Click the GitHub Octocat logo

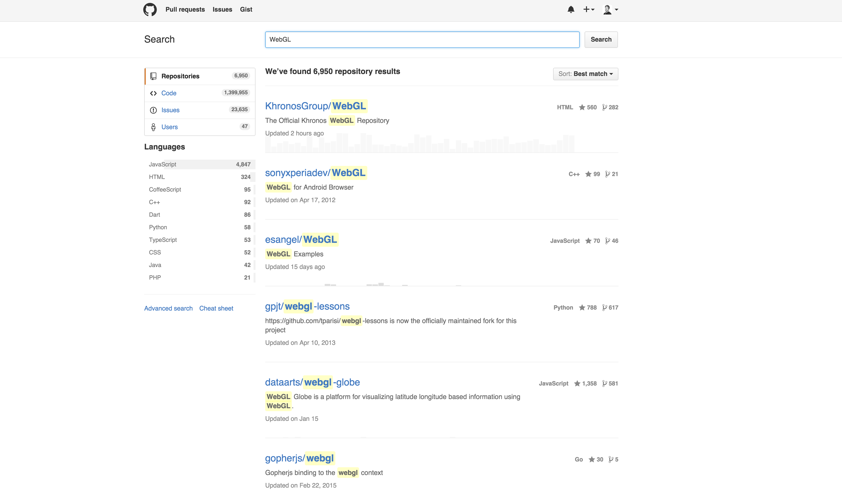click(150, 9)
